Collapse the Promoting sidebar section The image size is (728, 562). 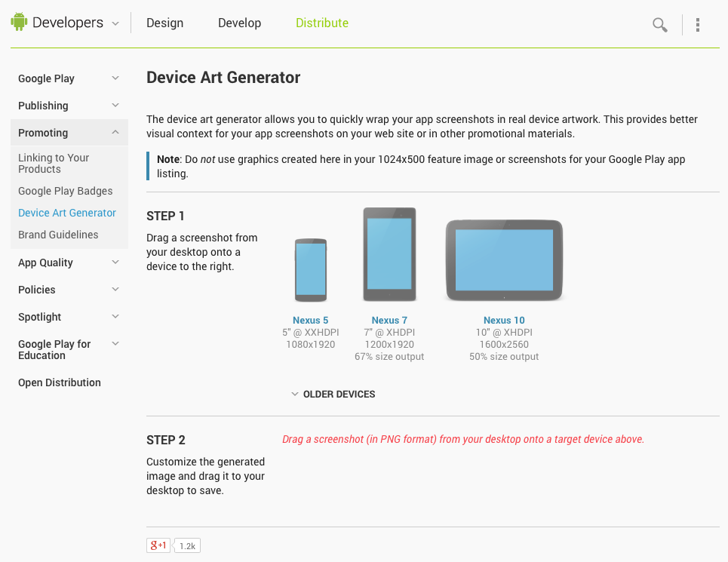tap(115, 132)
